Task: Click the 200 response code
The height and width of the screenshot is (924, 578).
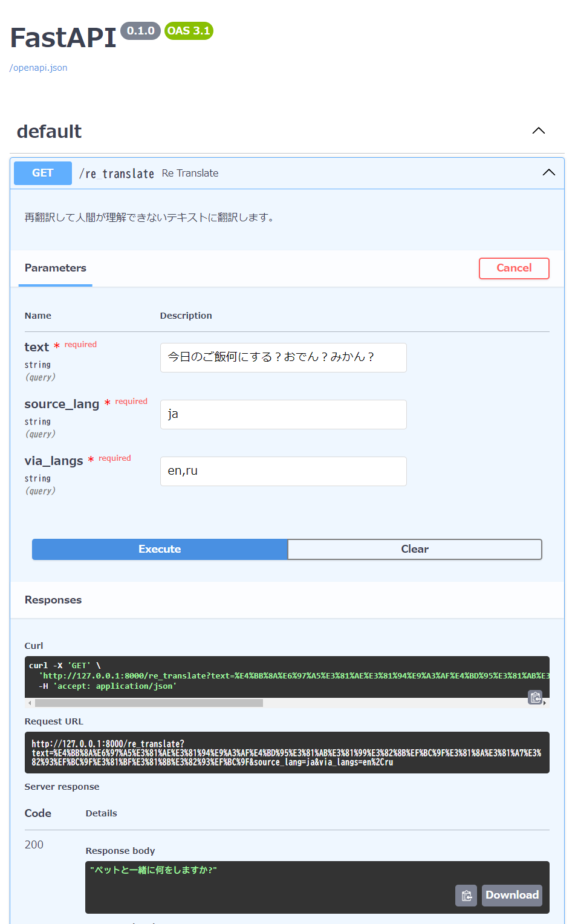Action: pyautogui.click(x=34, y=845)
